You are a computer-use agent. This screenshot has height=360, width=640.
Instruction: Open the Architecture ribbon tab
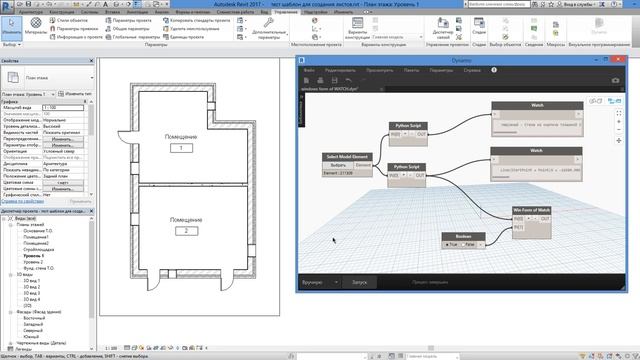[x=31, y=12]
